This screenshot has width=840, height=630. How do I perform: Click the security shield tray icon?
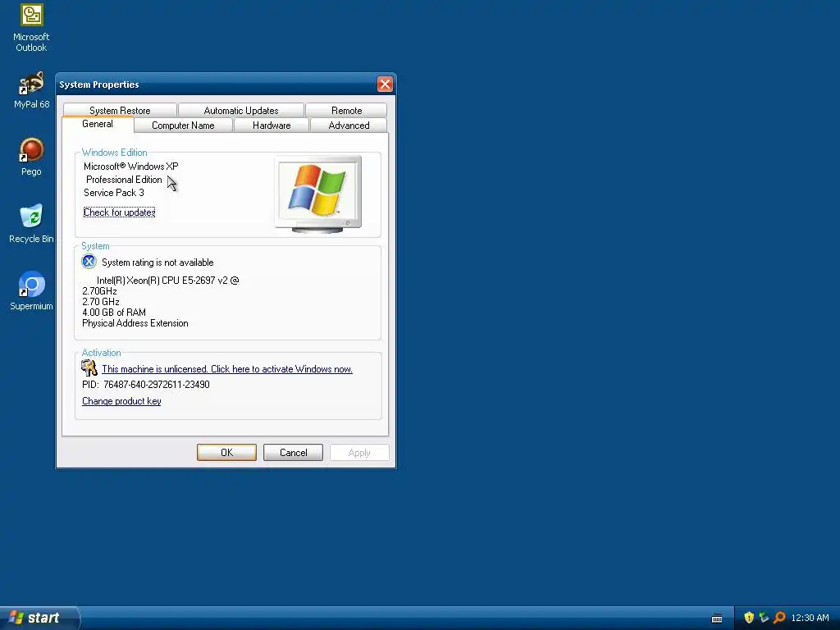(x=749, y=618)
